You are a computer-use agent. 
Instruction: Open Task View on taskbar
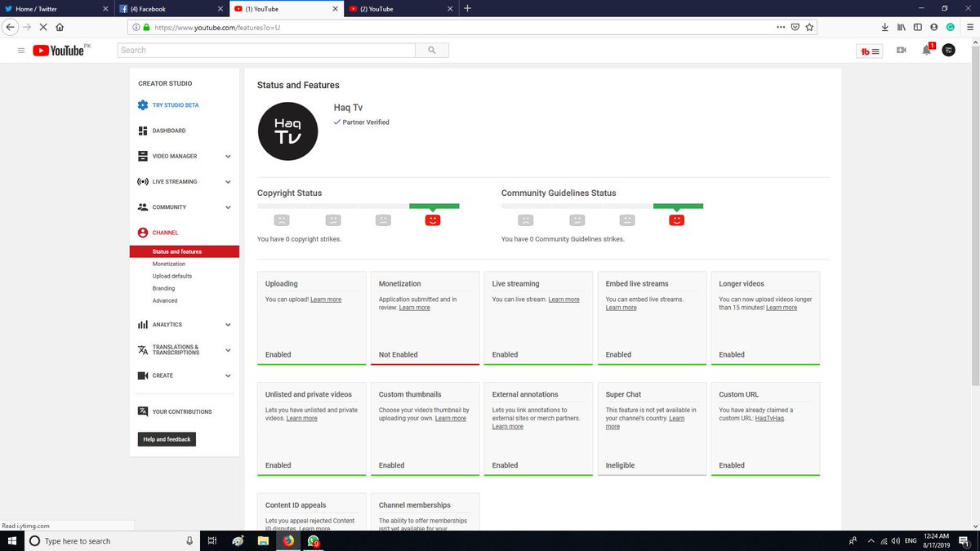tap(212, 541)
